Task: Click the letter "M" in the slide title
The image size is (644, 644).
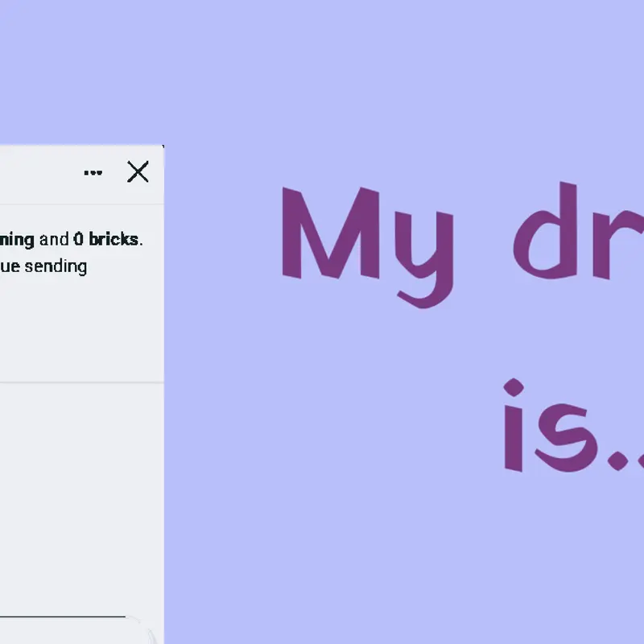Action: click(331, 233)
